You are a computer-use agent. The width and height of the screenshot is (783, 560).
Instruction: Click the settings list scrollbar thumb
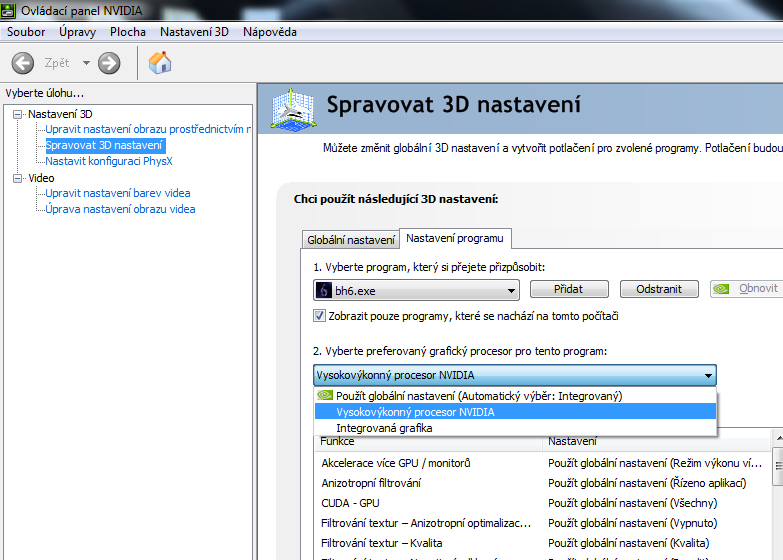click(778, 466)
